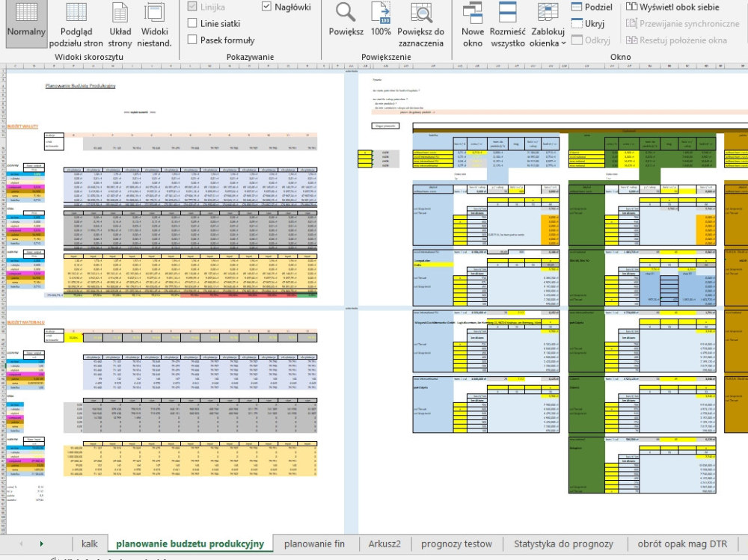Click Powiększ do zaznaczenia
Screen dimensions: 748x560
point(420,23)
